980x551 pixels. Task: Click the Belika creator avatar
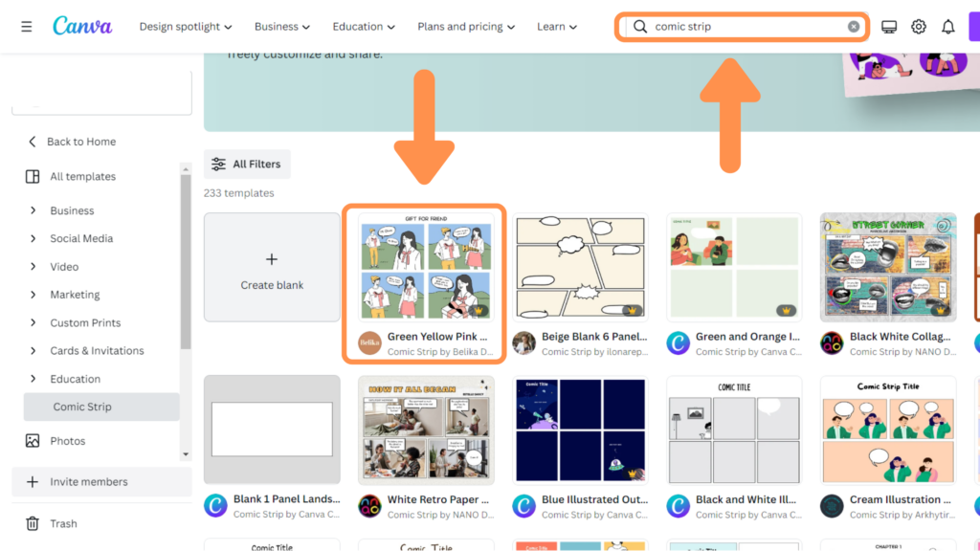coord(369,343)
